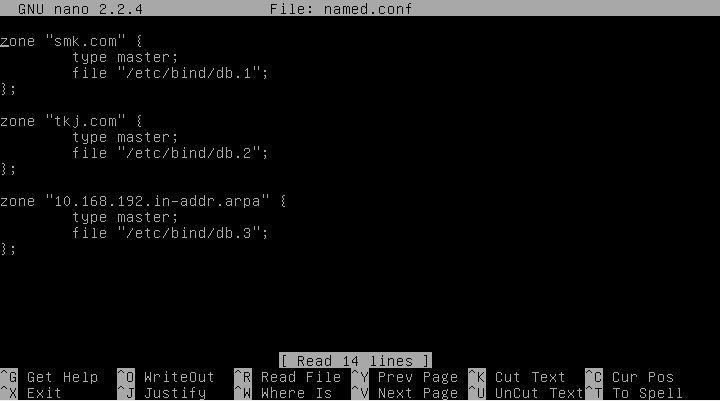The width and height of the screenshot is (720, 401).
Task: Click the ^W Where Is shortcut
Action: click(x=283, y=393)
